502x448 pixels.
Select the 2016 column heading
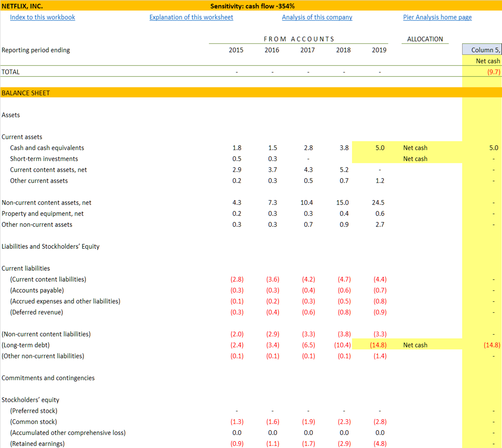(x=272, y=50)
